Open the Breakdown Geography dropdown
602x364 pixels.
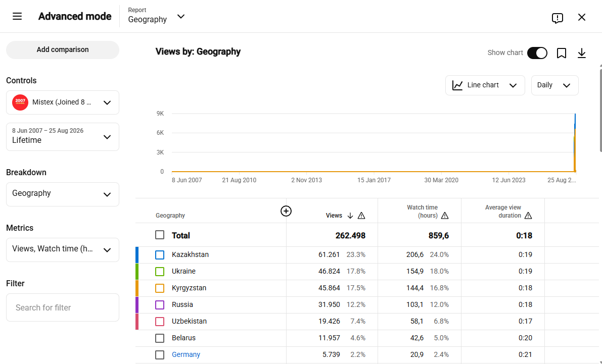point(63,194)
